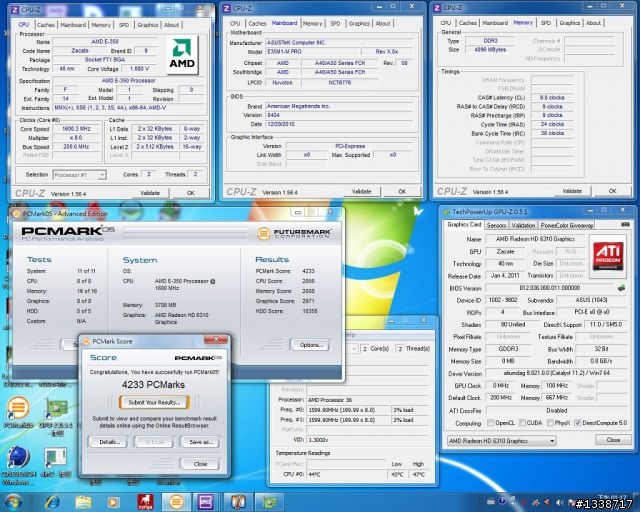640x512 pixels.
Task: Click the Close button in GPU-Z
Action: [x=613, y=440]
